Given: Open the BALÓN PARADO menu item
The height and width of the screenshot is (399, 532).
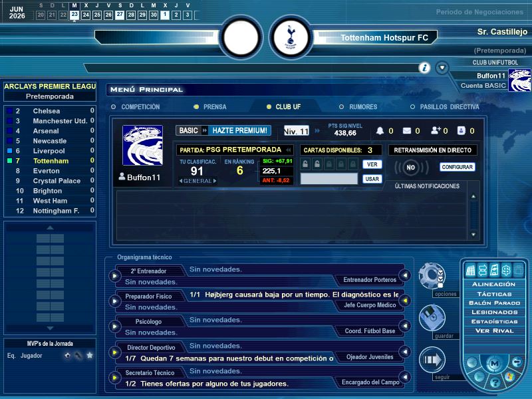Looking at the screenshot, I should (x=494, y=303).
